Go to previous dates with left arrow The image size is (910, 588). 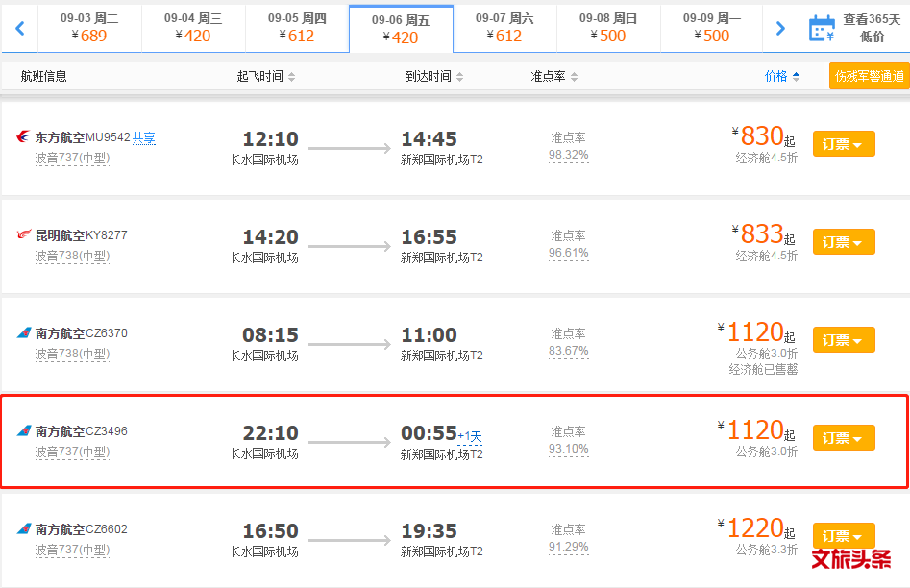(x=20, y=28)
